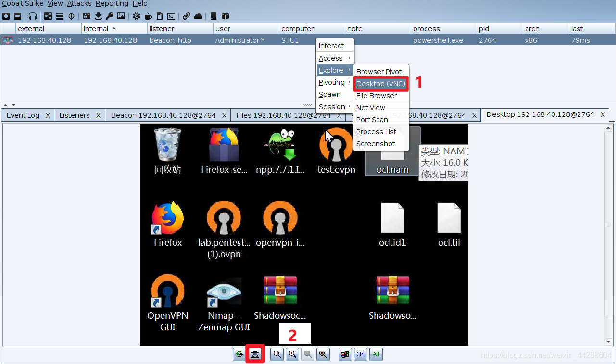Sort sessions by the pid column header
The height and width of the screenshot is (364, 616).
tap(500, 29)
